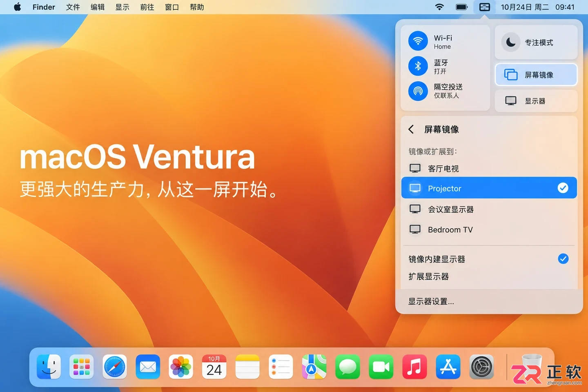This screenshot has width=588, height=392.
Task: Choose 镜像内建显示器 option
Action: pos(489,259)
